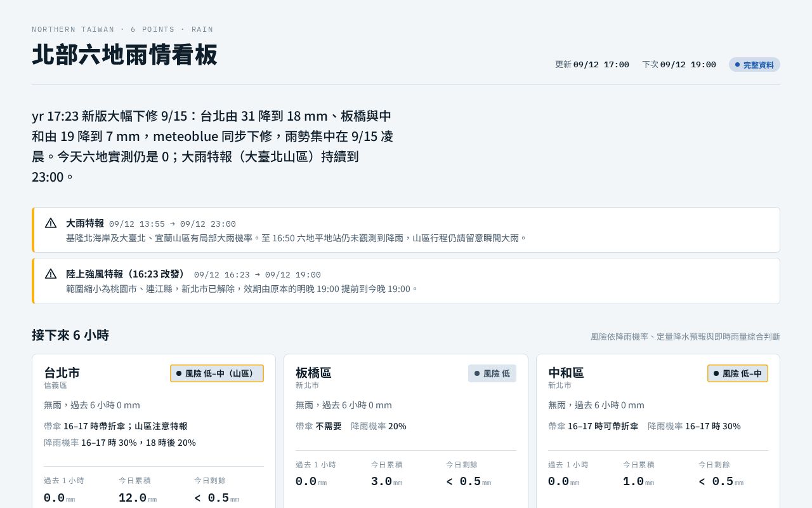Click the 中和區 今日累積 value 1.0

(634, 482)
